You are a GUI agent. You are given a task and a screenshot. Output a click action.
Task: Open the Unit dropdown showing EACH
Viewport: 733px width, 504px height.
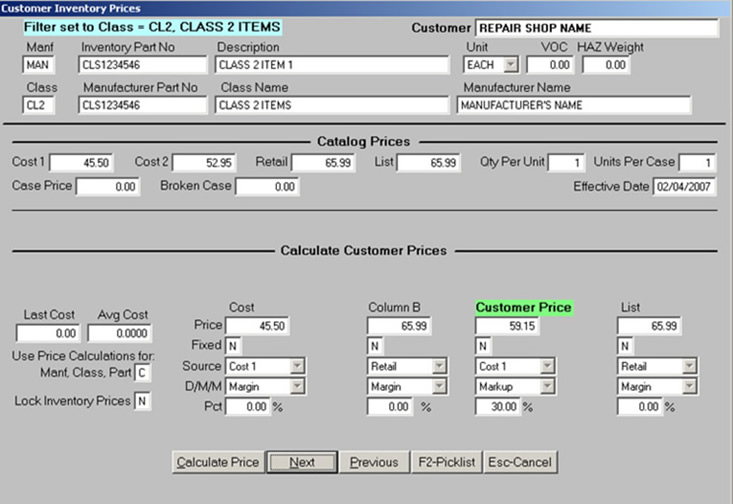coord(511,65)
